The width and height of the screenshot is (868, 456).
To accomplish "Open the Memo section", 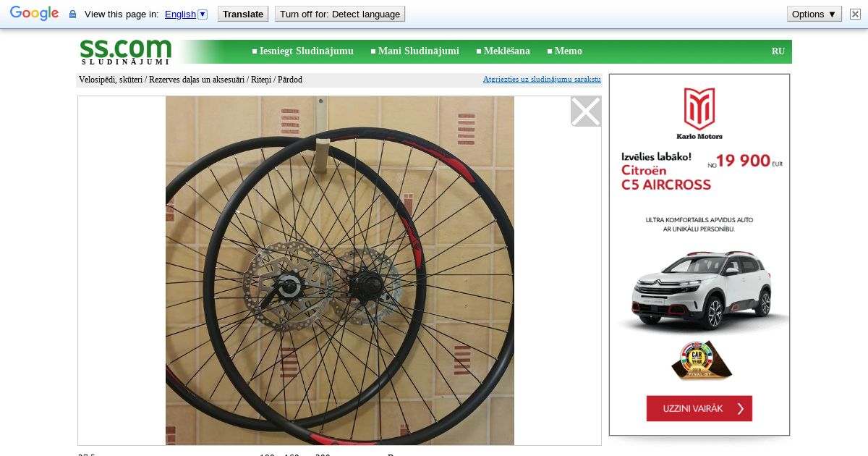I will pos(564,51).
